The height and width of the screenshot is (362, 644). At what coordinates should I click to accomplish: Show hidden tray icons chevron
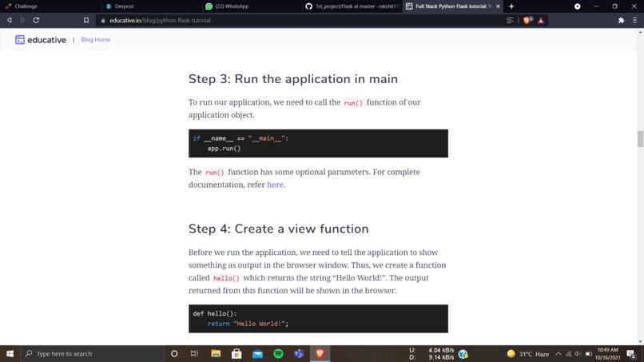pos(559,354)
